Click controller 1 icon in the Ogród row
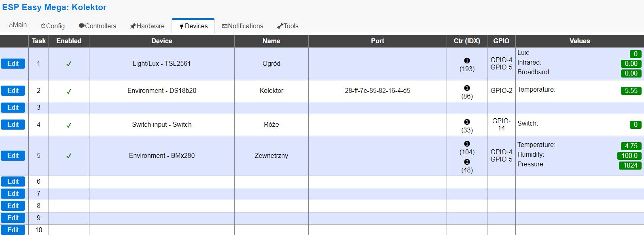The image size is (644, 235). click(467, 61)
